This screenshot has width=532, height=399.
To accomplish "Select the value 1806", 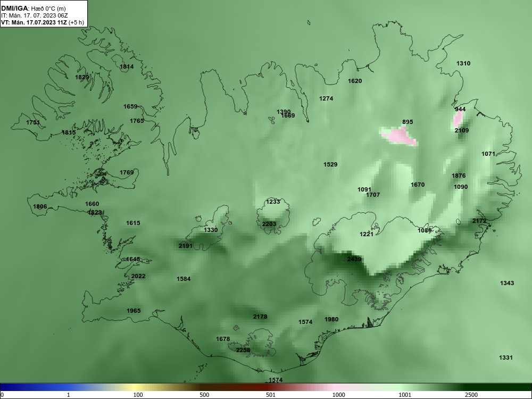I will coord(40,206).
